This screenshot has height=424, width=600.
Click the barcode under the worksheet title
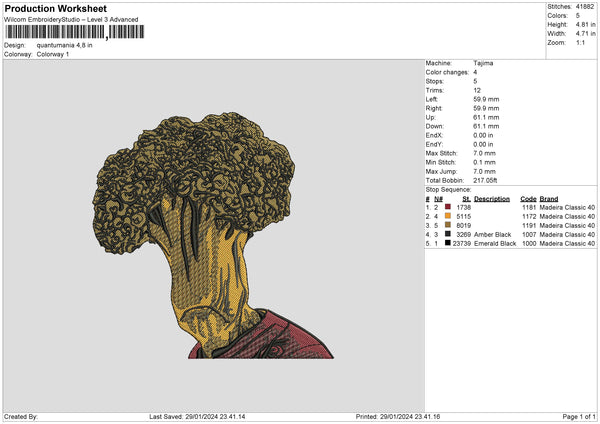coord(75,32)
